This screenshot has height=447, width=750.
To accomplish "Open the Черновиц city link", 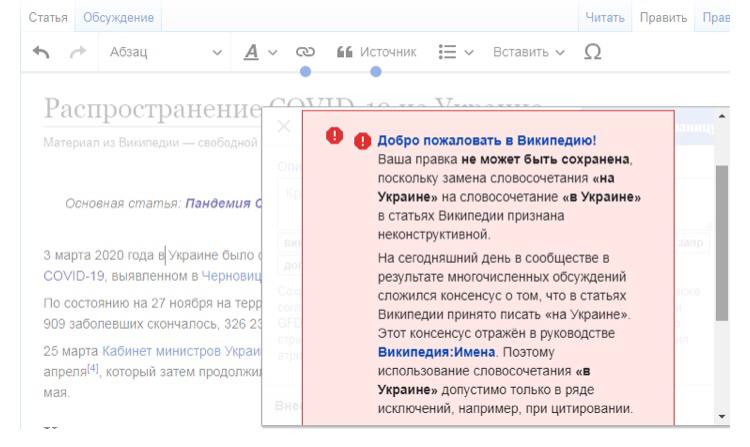I will [232, 276].
